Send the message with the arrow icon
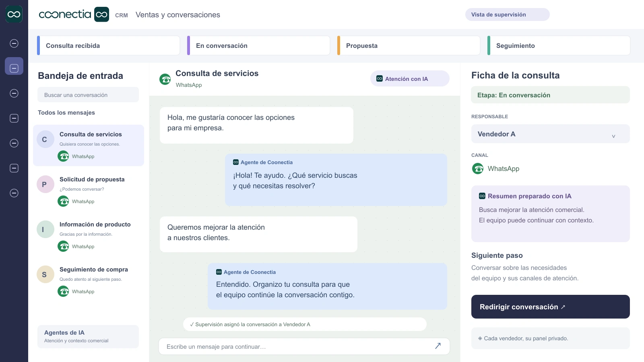The height and width of the screenshot is (362, 644). (x=438, y=346)
